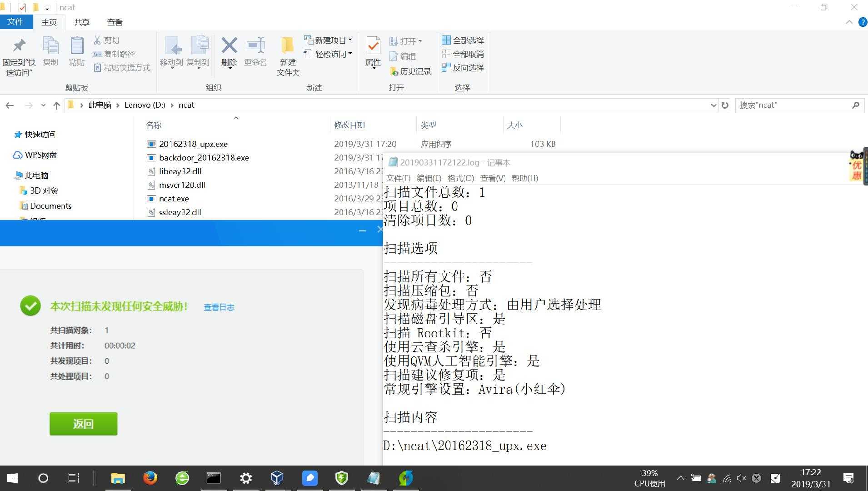The height and width of the screenshot is (491, 868).
Task: Click the search ncat input field
Action: point(793,105)
